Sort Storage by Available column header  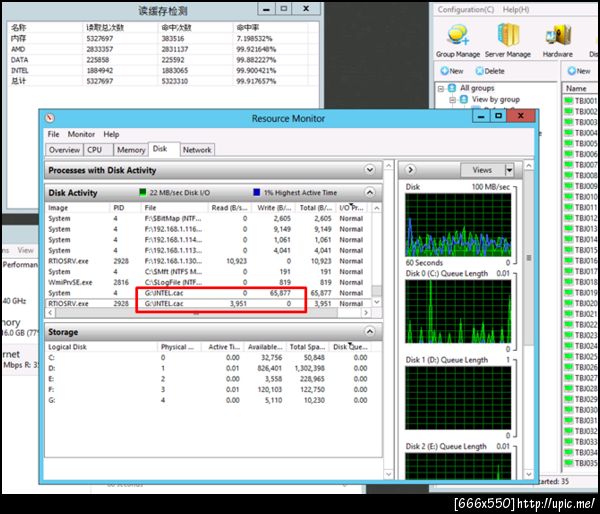click(x=265, y=347)
